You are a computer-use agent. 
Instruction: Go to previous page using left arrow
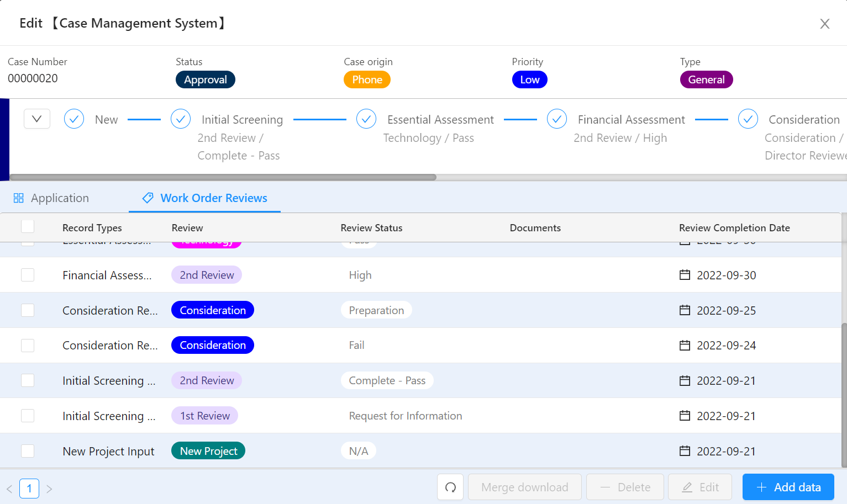[x=9, y=489]
